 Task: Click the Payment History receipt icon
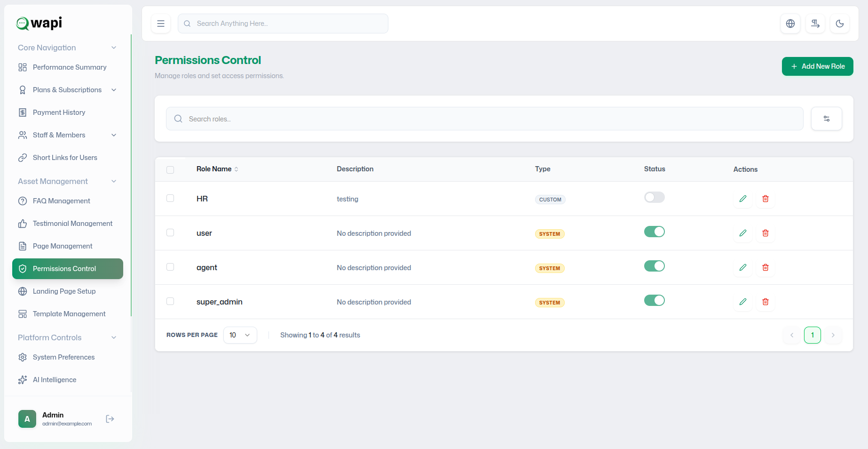click(x=23, y=112)
